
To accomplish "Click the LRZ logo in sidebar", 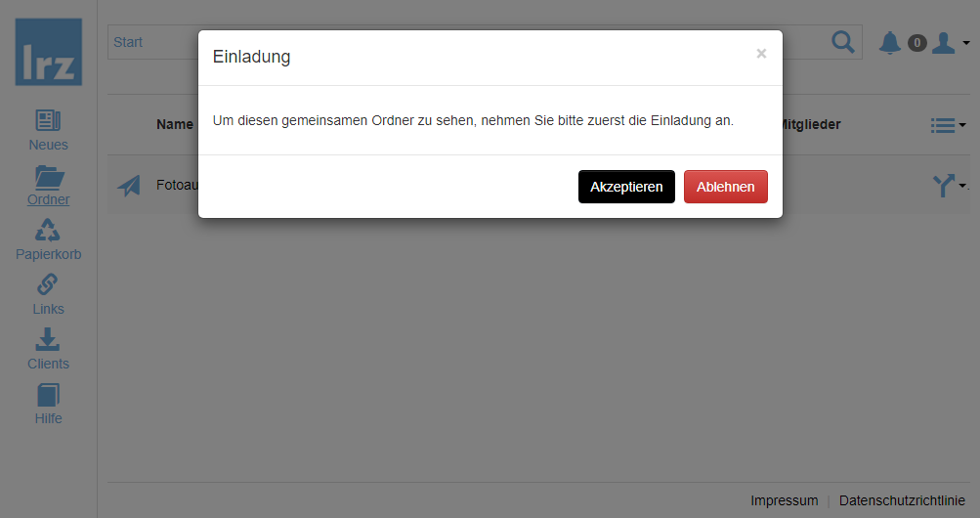I will [48, 52].
